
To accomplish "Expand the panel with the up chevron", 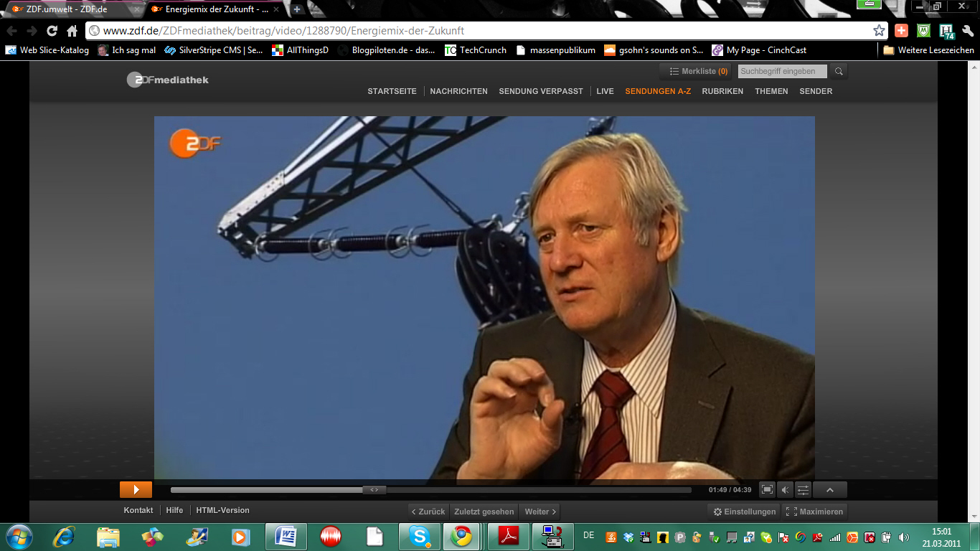I will point(830,490).
